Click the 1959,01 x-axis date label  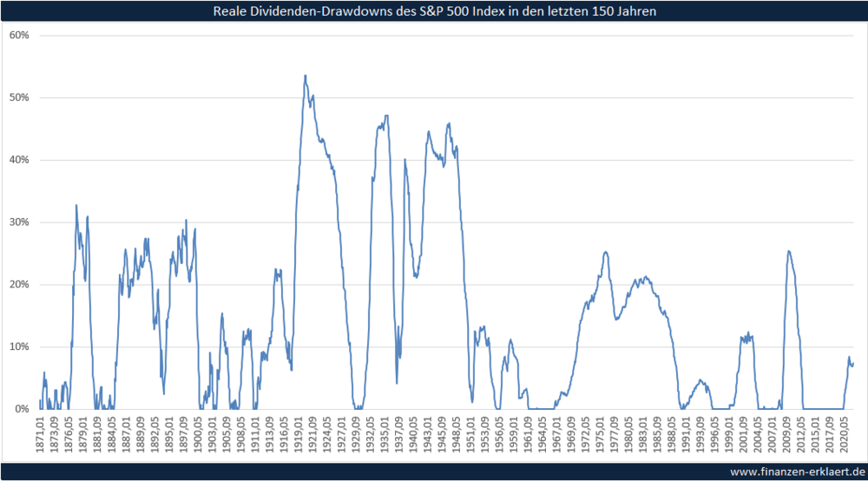click(x=514, y=434)
